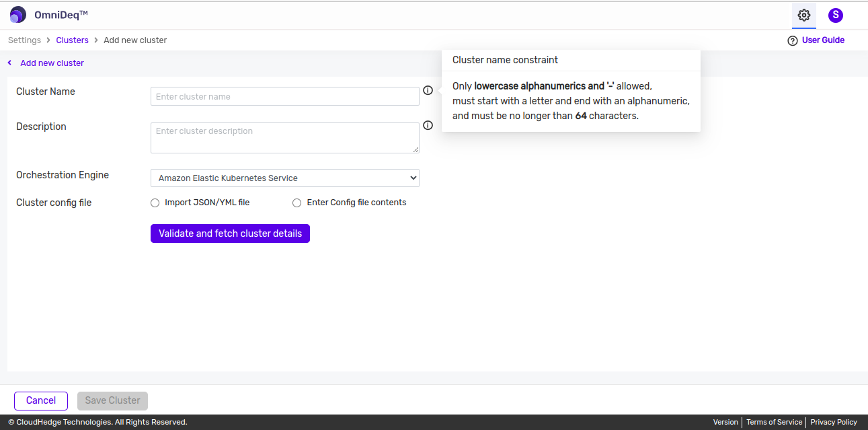
Task: Click the Cancel button
Action: [41, 400]
